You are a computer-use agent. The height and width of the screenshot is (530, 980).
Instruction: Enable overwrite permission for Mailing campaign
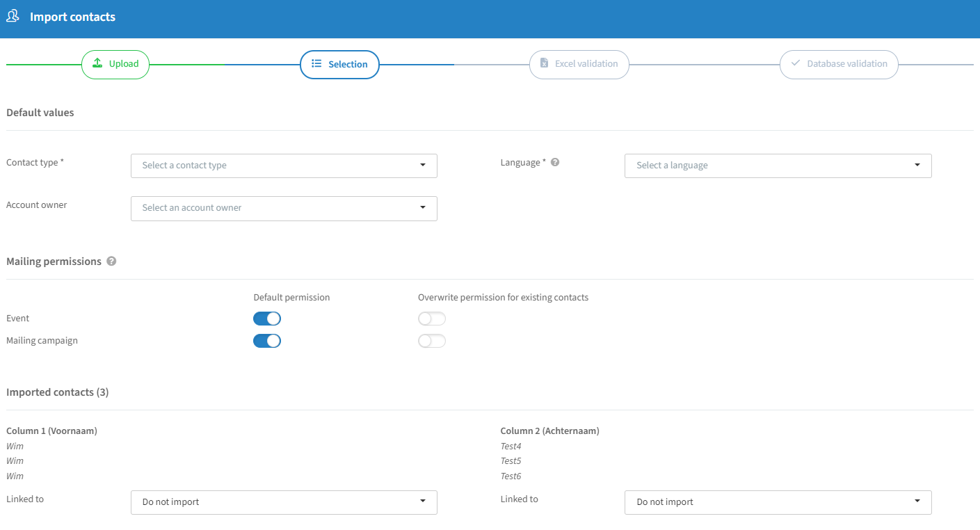(x=431, y=341)
